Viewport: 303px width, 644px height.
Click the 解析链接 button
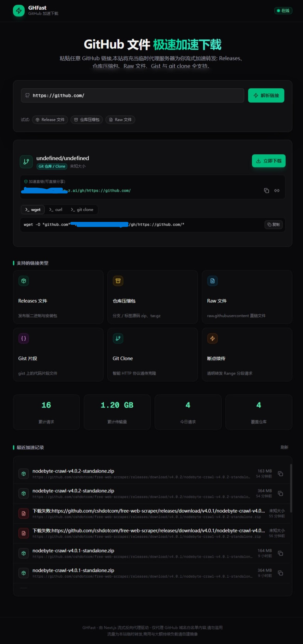click(266, 95)
